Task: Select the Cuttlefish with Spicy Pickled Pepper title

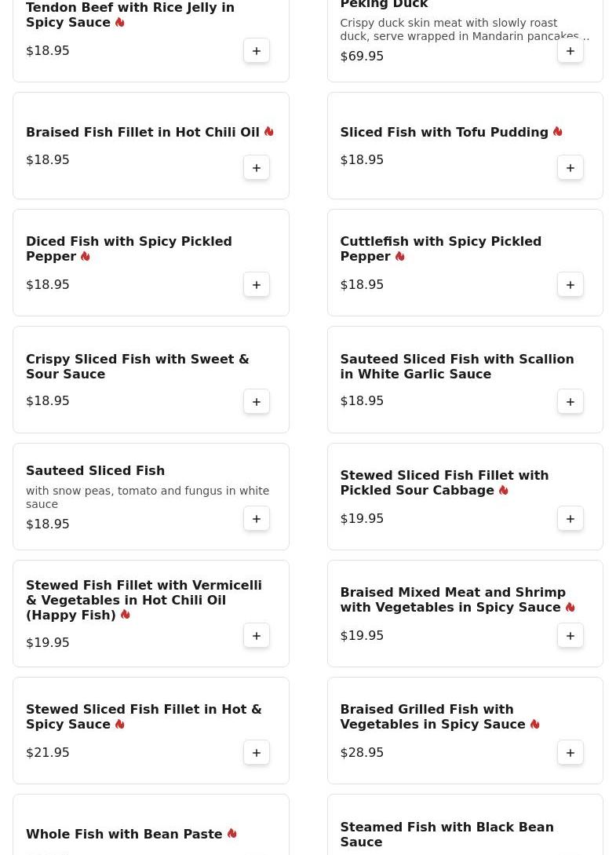Action: pos(440,249)
